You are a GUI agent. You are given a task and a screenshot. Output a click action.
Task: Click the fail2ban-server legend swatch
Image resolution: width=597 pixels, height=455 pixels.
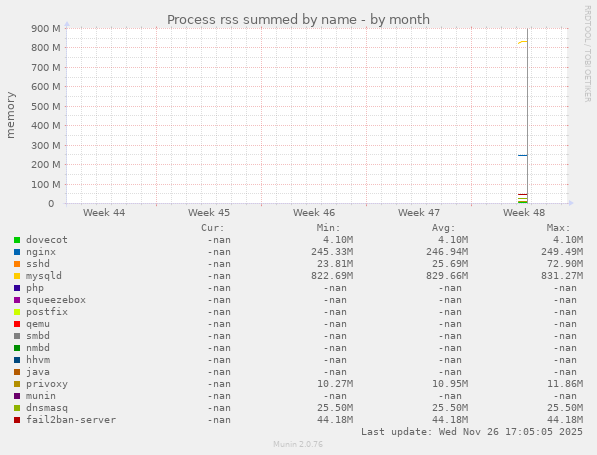click(x=17, y=420)
